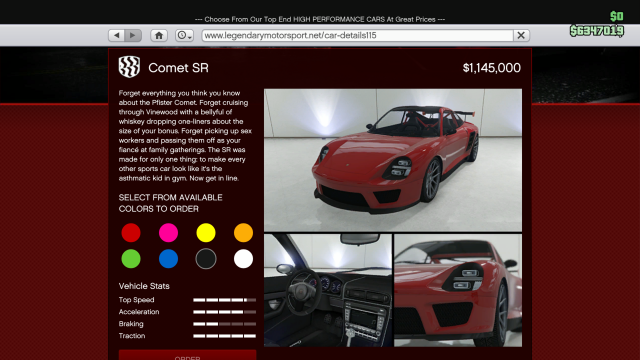Open the browser home page icon
Image resolution: width=640 pixels, height=360 pixels.
pyautogui.click(x=159, y=36)
